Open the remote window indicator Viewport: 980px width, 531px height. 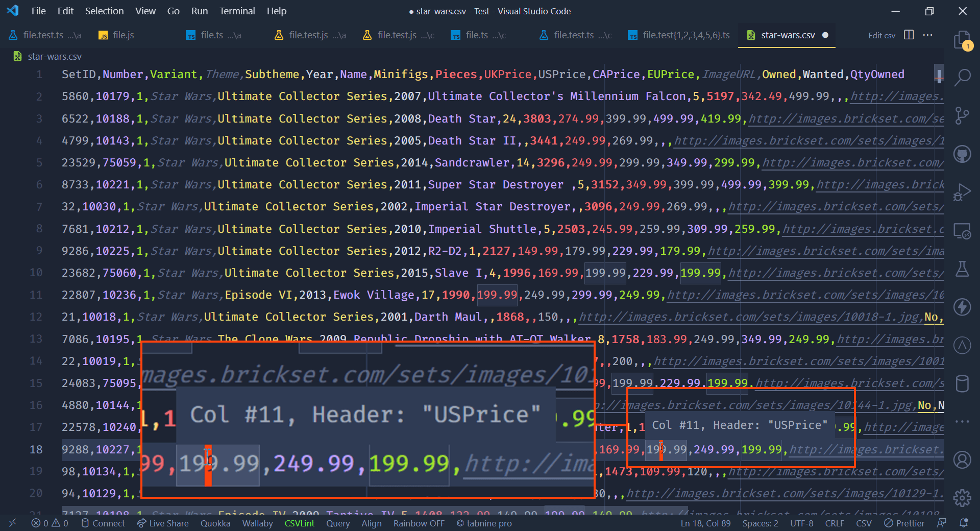(12, 523)
